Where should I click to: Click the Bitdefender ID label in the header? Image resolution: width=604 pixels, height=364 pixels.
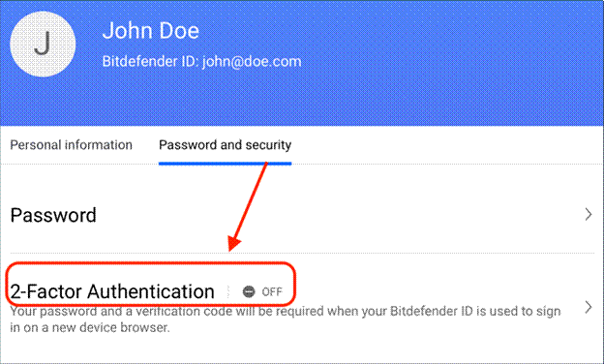150,61
